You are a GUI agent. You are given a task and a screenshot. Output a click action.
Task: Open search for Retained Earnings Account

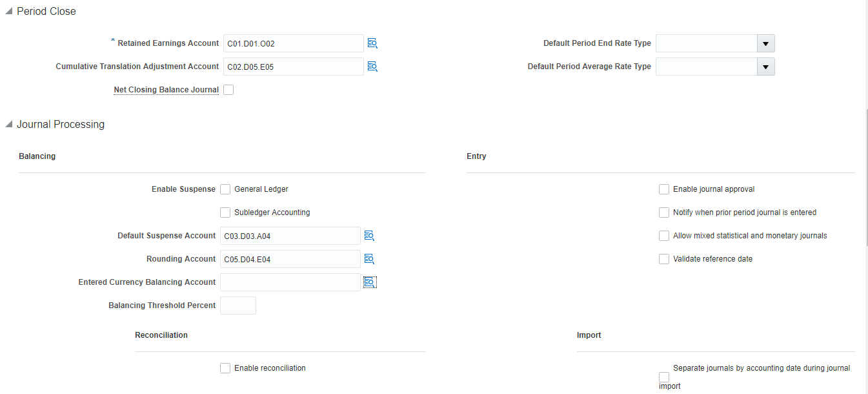[x=372, y=43]
